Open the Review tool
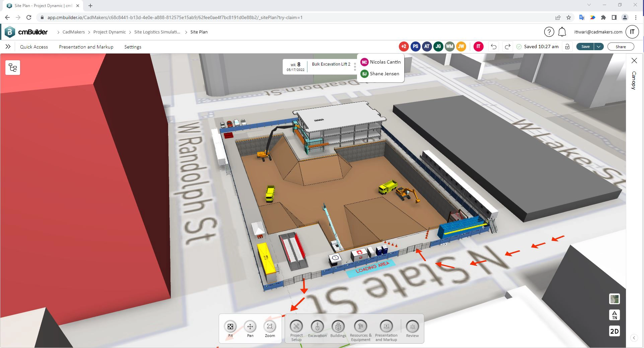644x348 pixels. click(x=412, y=327)
